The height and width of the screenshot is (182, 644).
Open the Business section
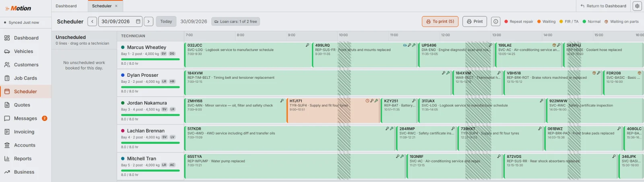pyautogui.click(x=26, y=172)
